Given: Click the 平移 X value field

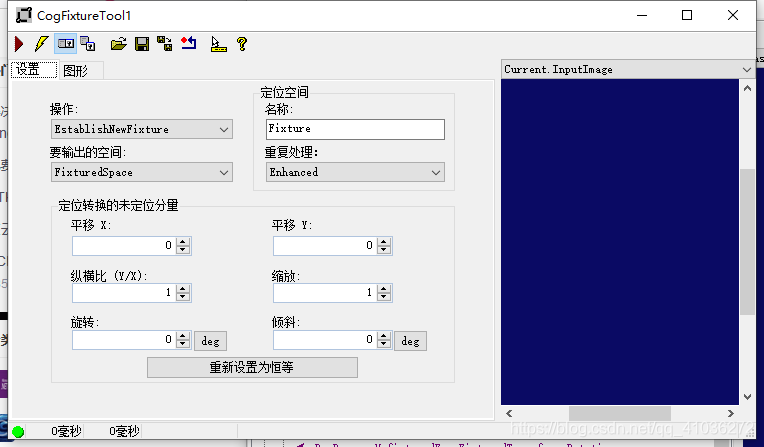Looking at the screenshot, I should point(124,246).
